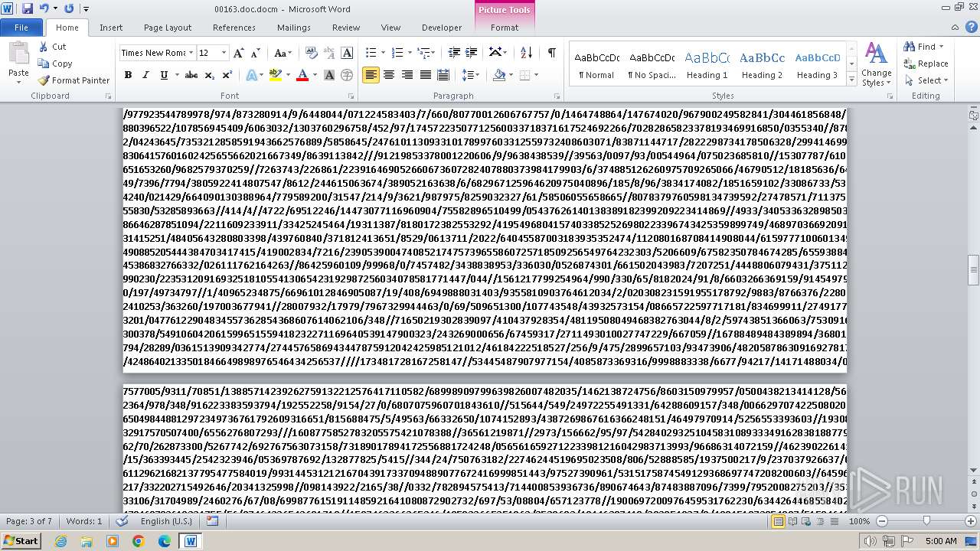Switch to the Page Layout tab
The height and width of the screenshot is (551, 980).
tap(168, 28)
